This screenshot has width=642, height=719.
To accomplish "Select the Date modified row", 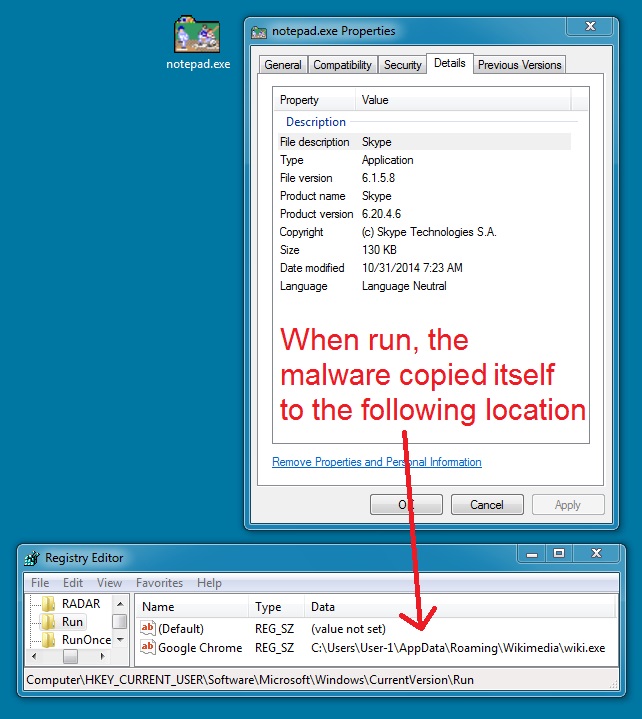I will coord(424,268).
